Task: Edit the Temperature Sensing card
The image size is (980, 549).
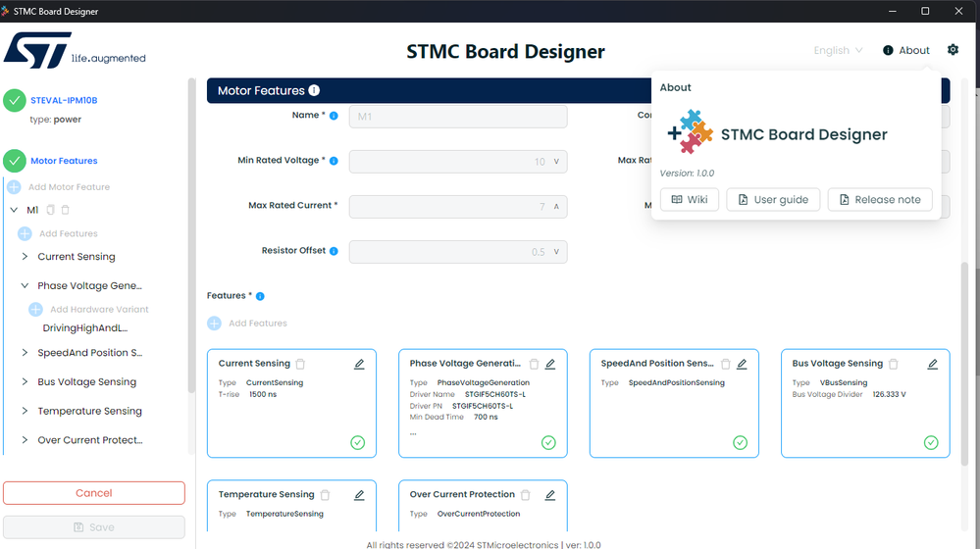Action: pyautogui.click(x=359, y=495)
